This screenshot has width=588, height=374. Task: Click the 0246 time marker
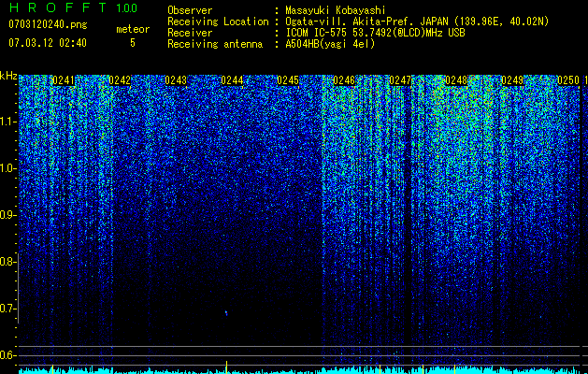click(x=344, y=80)
